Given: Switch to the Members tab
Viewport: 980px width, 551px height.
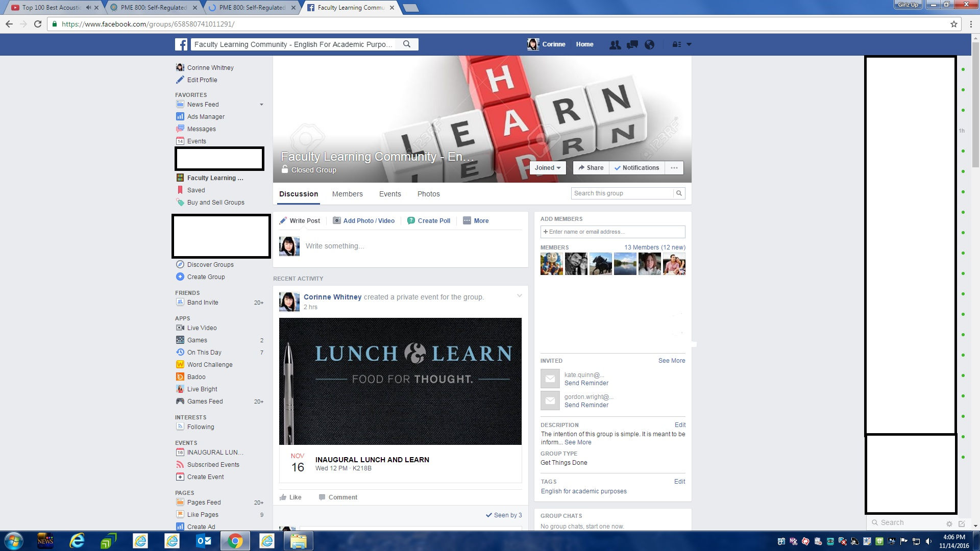Looking at the screenshot, I should [347, 194].
